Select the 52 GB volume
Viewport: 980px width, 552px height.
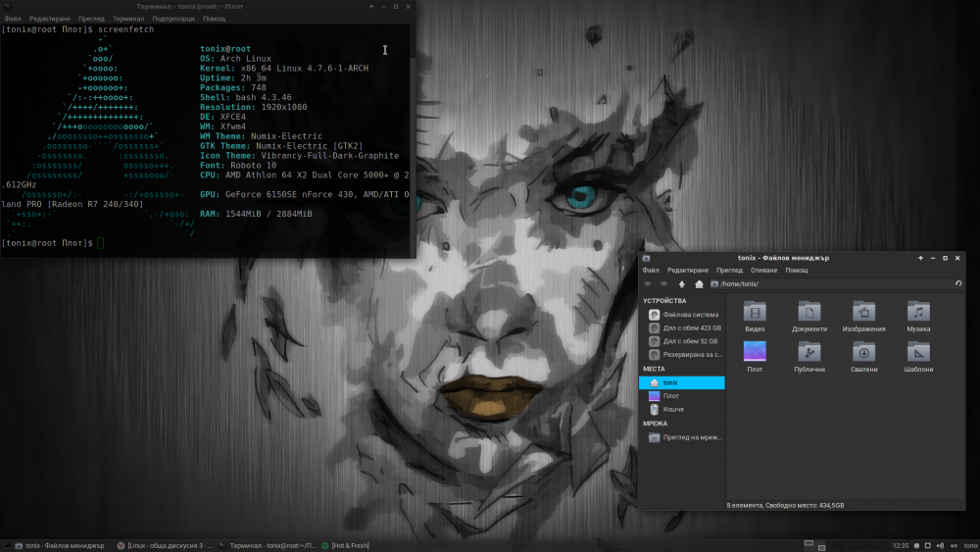(682, 341)
